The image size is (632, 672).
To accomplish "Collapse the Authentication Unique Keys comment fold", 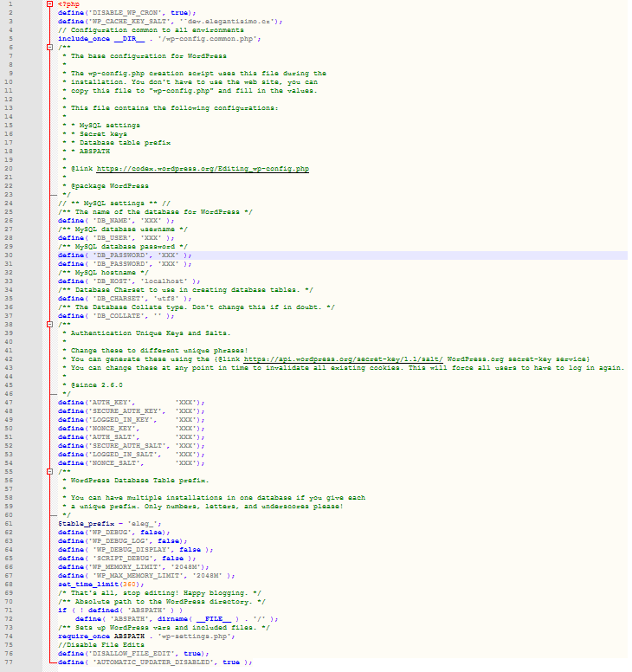I will (49, 325).
